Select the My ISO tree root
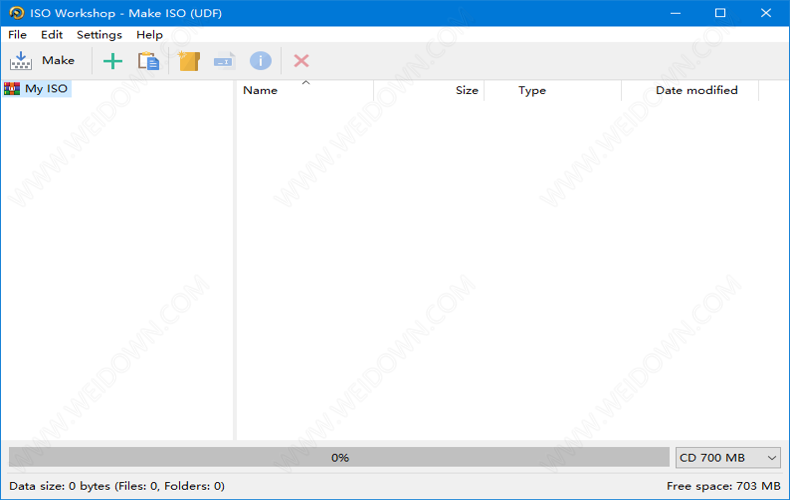Viewport: 790px width, 500px height. click(37, 89)
